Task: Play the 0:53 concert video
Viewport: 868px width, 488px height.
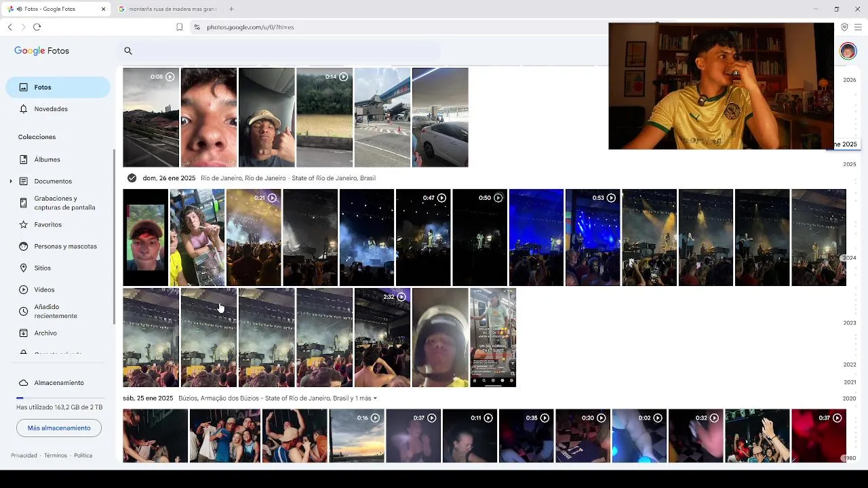Action: pos(593,237)
